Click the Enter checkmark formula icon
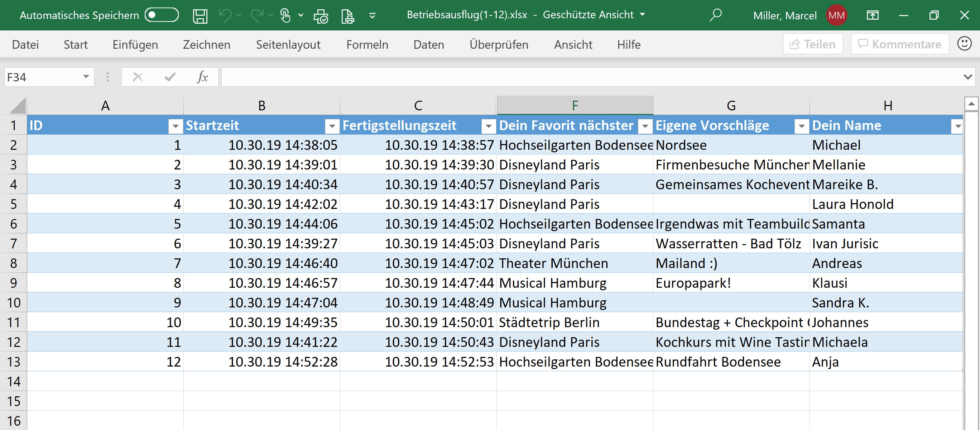980x430 pixels. click(170, 77)
